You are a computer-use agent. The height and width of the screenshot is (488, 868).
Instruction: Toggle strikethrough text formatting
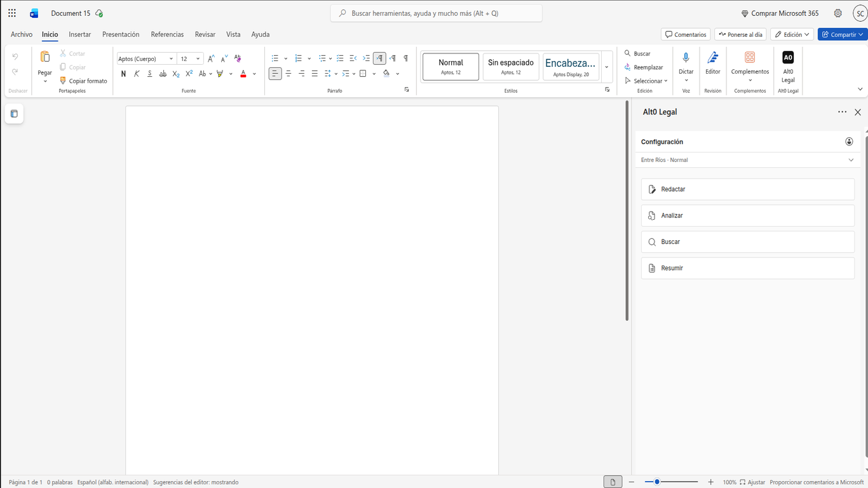click(163, 74)
